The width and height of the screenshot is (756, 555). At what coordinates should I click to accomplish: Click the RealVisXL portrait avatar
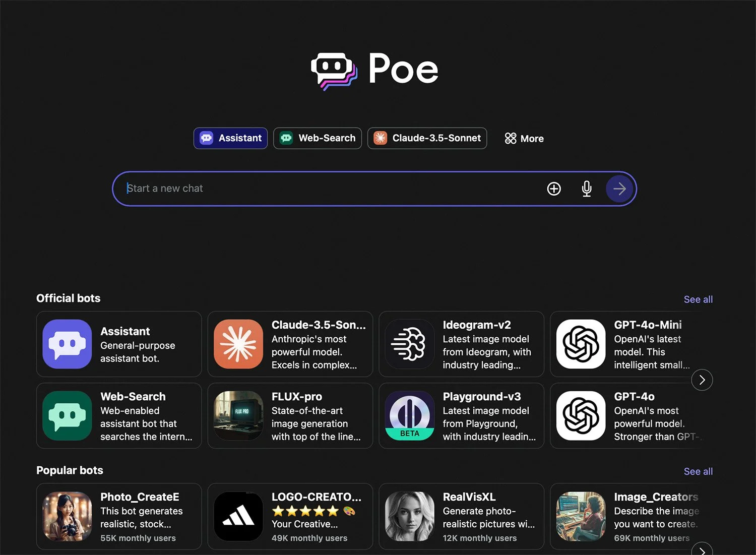[x=409, y=516]
